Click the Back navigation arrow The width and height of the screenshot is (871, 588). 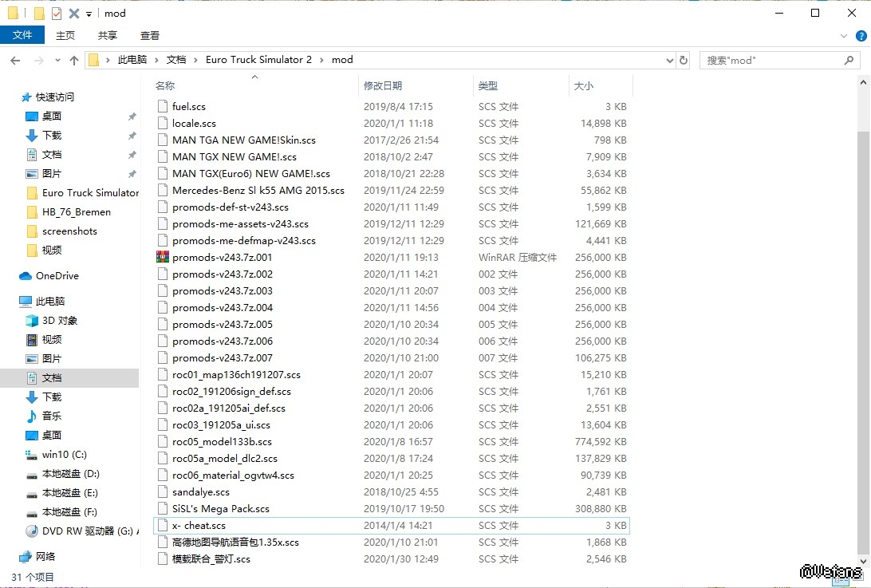[x=15, y=60]
